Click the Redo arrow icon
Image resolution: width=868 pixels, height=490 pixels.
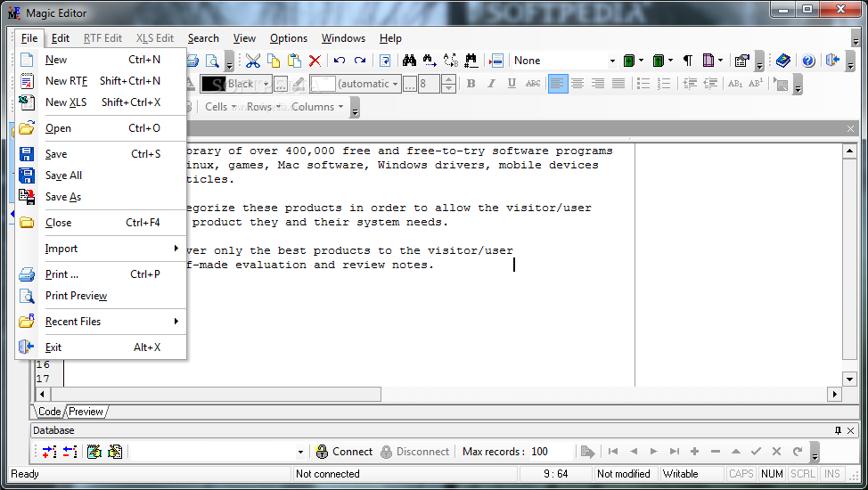[360, 61]
